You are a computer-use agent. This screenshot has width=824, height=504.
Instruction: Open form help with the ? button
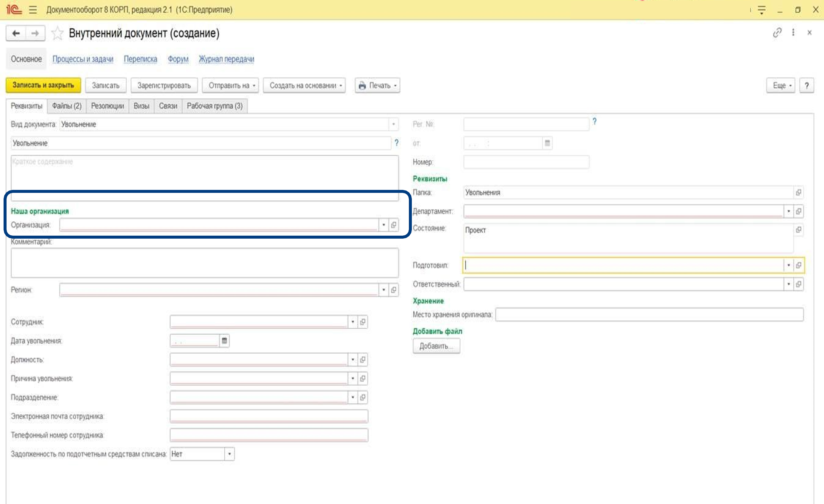point(806,85)
